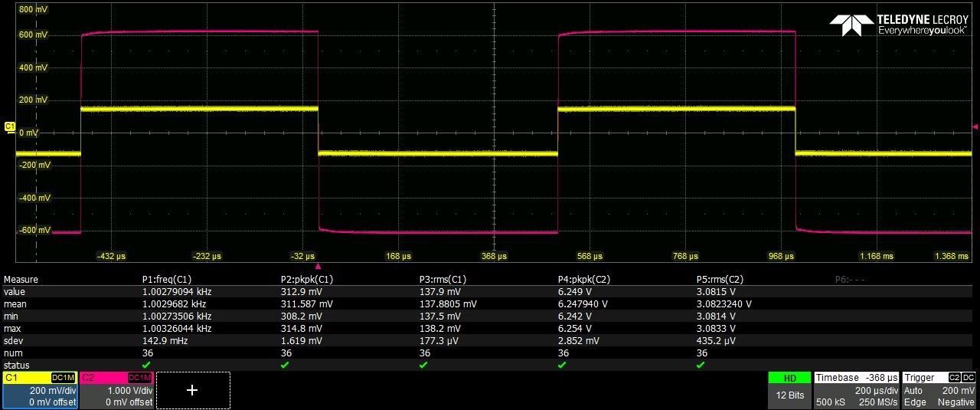Screen dimensions: 980x410
Task: Open the C1 channel descriptor box
Action: tap(40, 390)
